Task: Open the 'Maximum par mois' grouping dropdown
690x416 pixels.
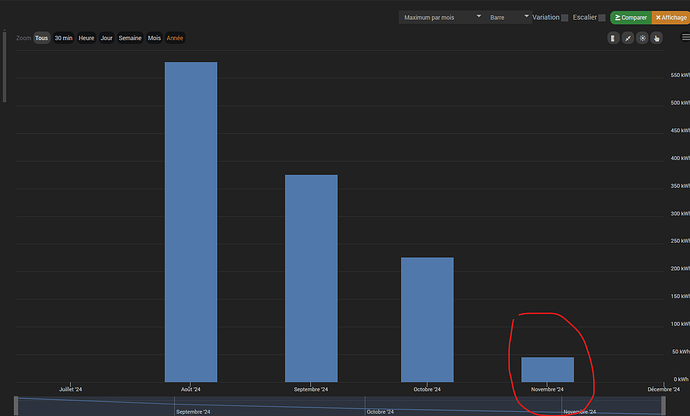Action: (442, 18)
